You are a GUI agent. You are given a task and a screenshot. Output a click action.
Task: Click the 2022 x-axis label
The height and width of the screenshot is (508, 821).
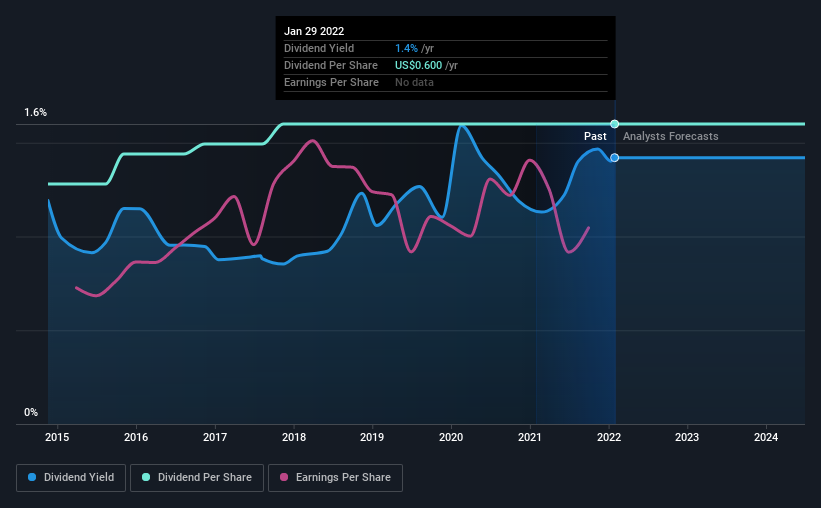[x=609, y=437]
